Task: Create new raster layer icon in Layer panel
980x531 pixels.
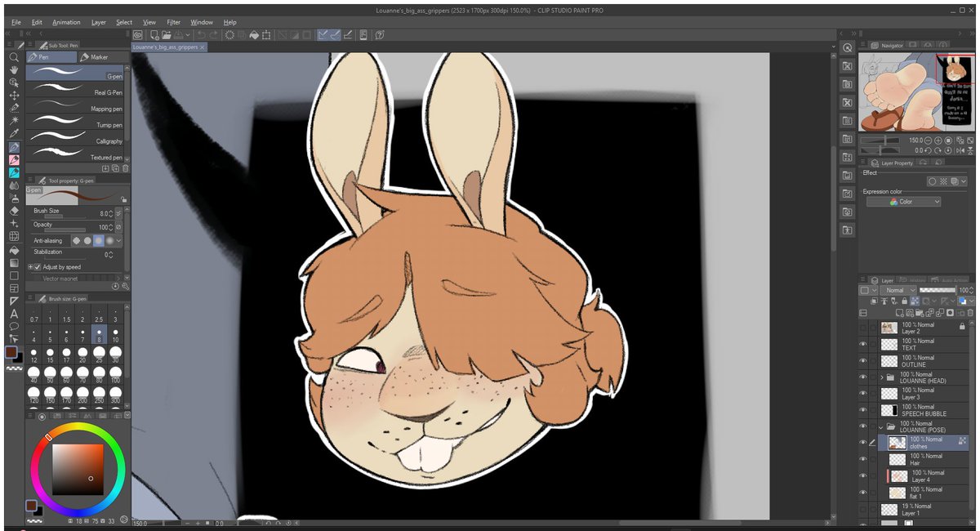Action: (899, 312)
